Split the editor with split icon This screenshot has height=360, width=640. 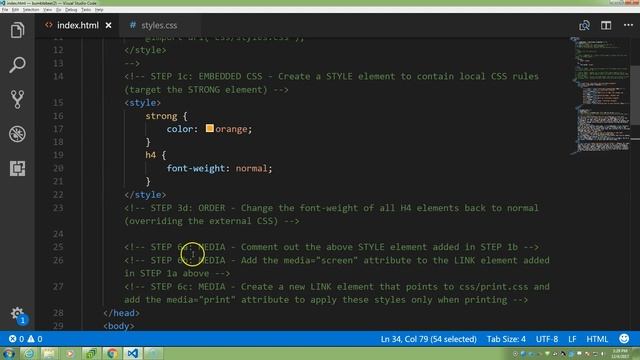(606, 25)
